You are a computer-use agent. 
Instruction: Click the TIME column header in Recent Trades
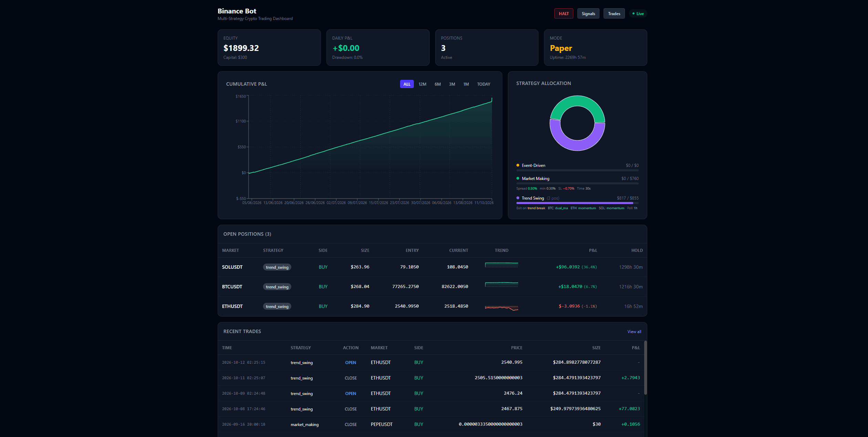tap(227, 348)
